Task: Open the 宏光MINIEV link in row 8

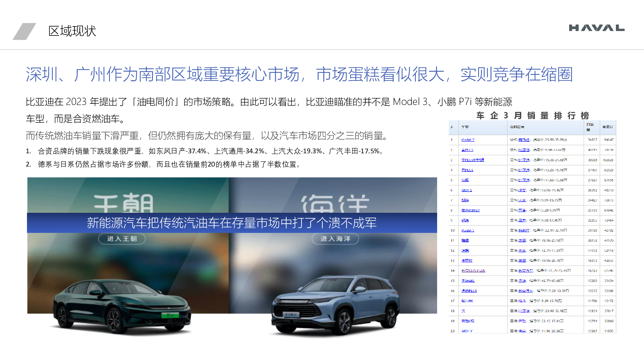Action: (x=471, y=210)
